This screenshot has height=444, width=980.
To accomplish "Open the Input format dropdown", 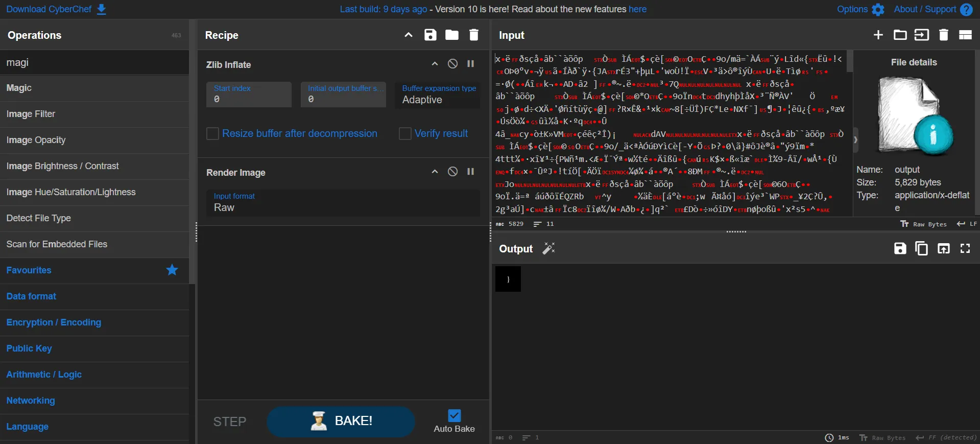I will pyautogui.click(x=343, y=203).
